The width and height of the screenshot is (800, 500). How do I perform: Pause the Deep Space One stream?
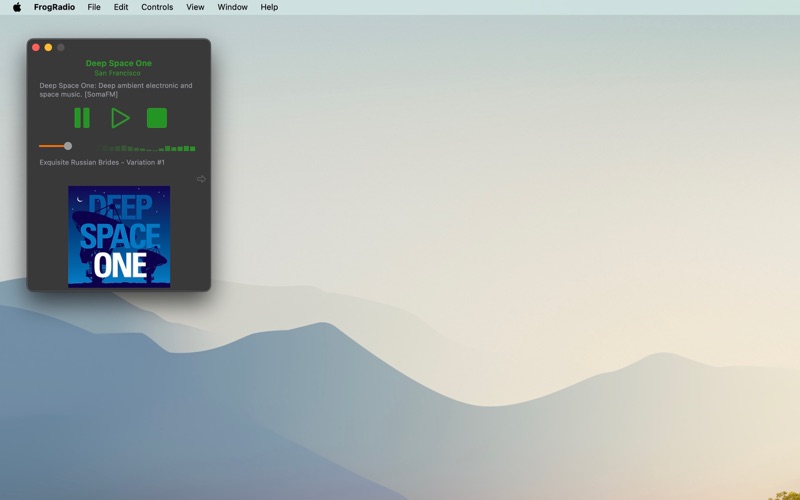[x=82, y=118]
